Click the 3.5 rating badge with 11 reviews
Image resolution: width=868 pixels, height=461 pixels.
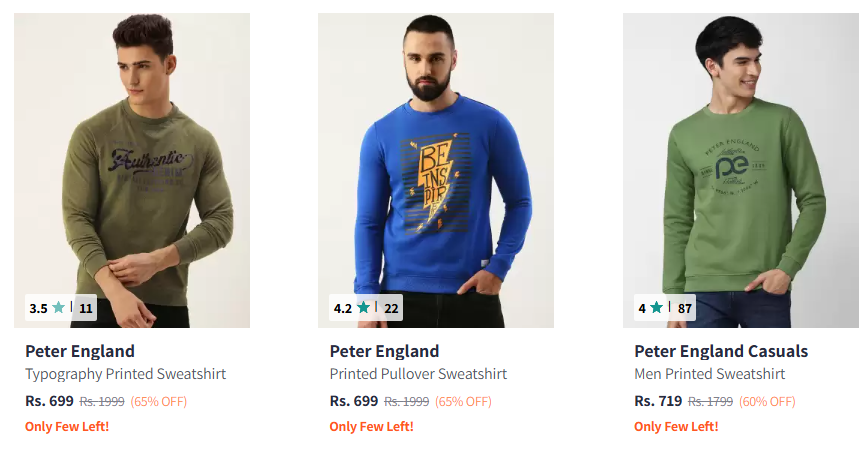pos(61,308)
